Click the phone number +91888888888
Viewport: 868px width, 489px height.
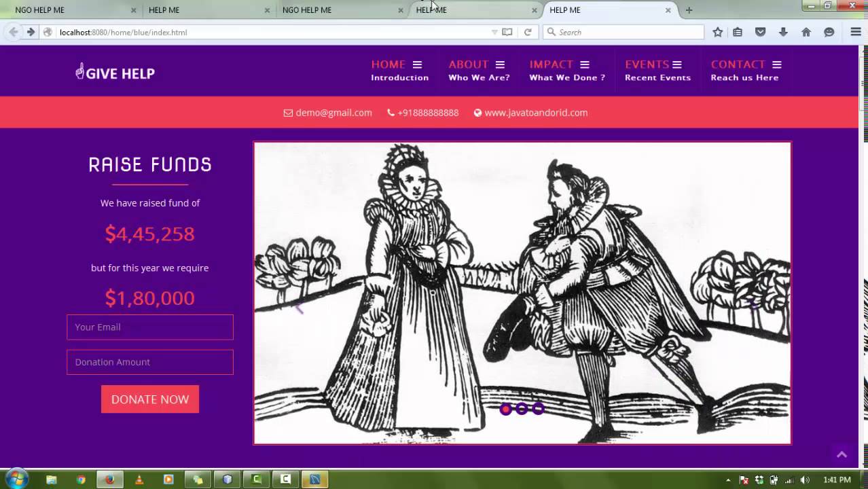(x=428, y=113)
